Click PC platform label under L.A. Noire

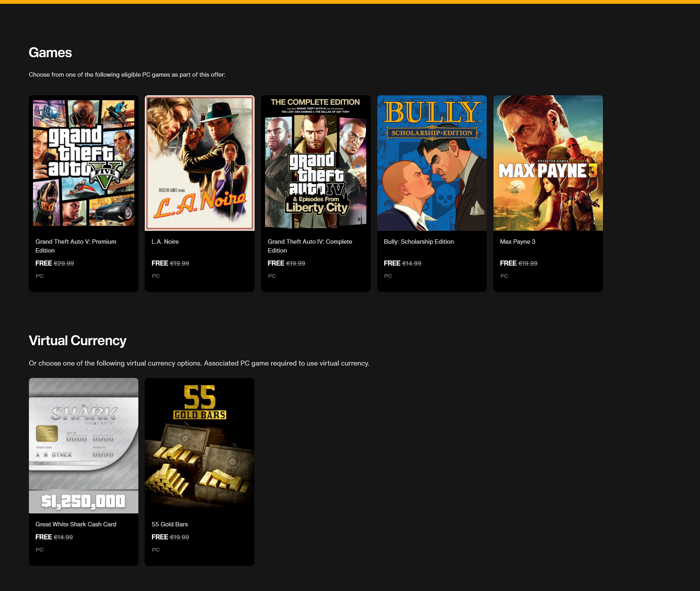click(156, 276)
